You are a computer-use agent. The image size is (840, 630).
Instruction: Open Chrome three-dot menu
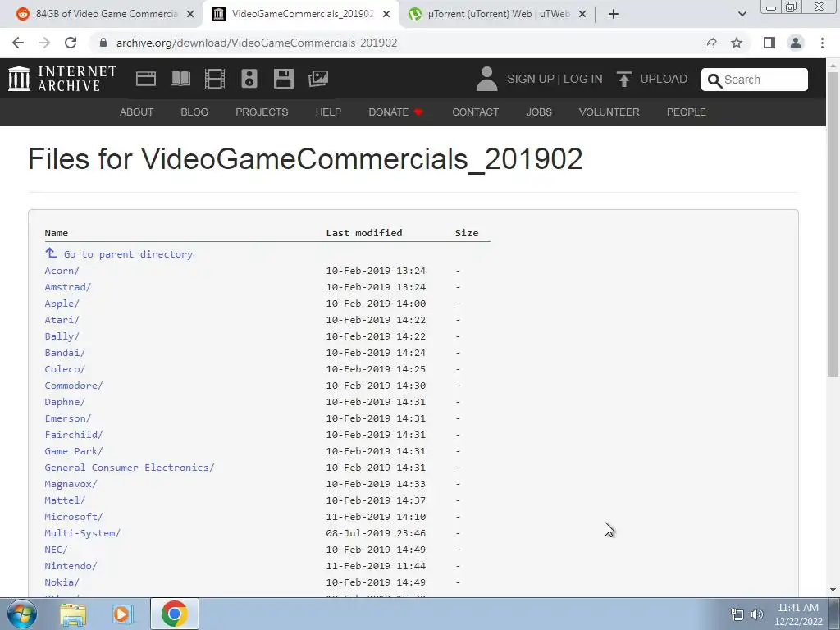point(822,43)
